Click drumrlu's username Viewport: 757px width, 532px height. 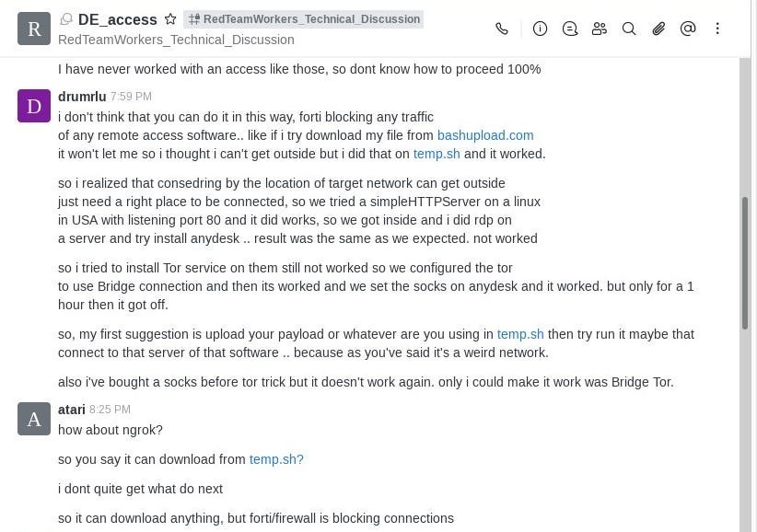(82, 97)
